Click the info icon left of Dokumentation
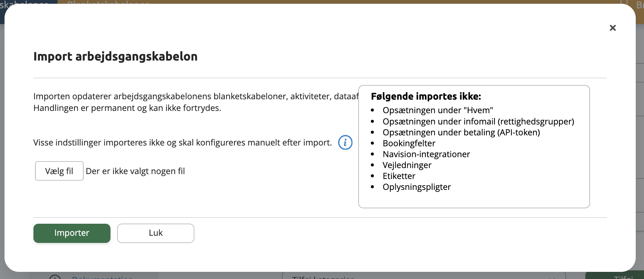 click(55, 277)
